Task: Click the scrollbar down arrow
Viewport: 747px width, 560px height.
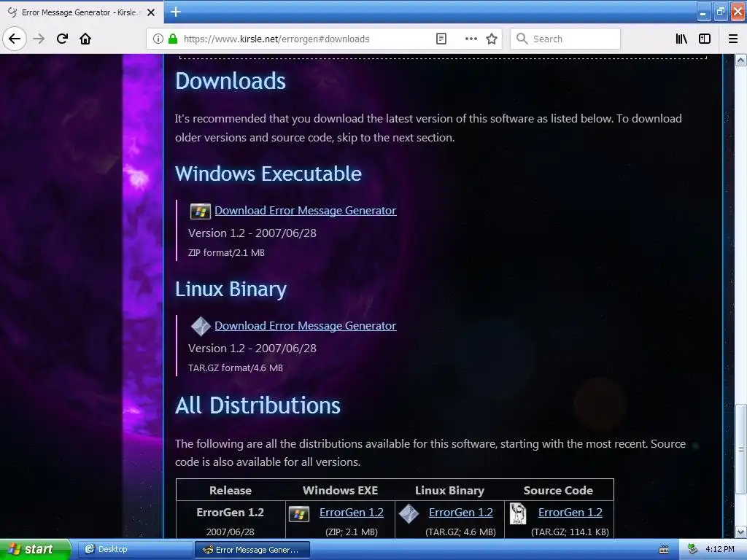Action: click(x=741, y=532)
